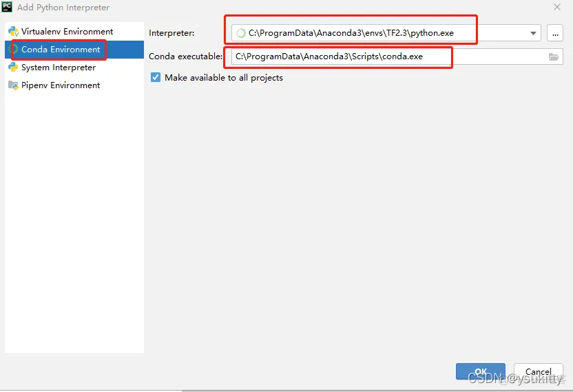Screen dimensions: 573x392
Task: Open folder browser for Conda executable
Action: 554,56
